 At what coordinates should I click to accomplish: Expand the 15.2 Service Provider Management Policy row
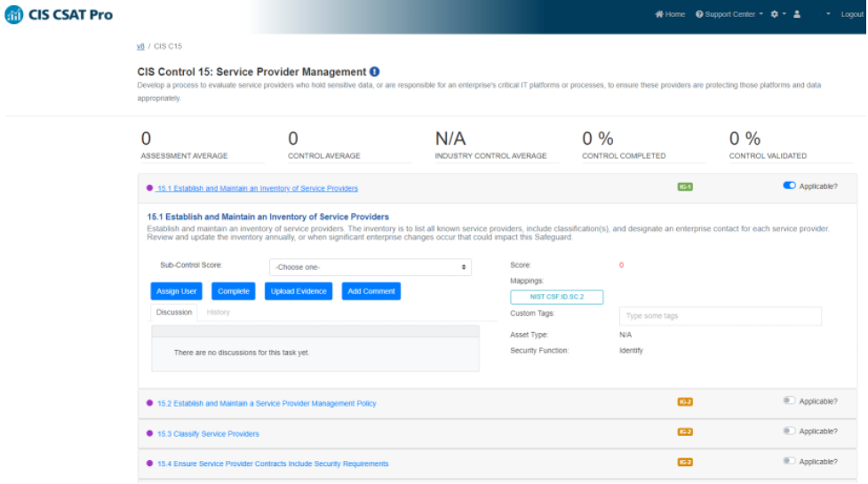(267, 403)
